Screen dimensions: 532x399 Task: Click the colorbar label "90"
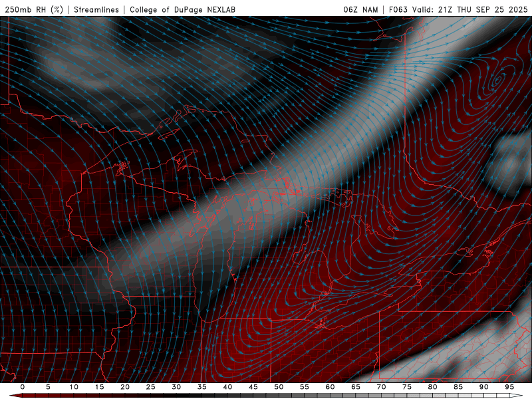click(483, 387)
